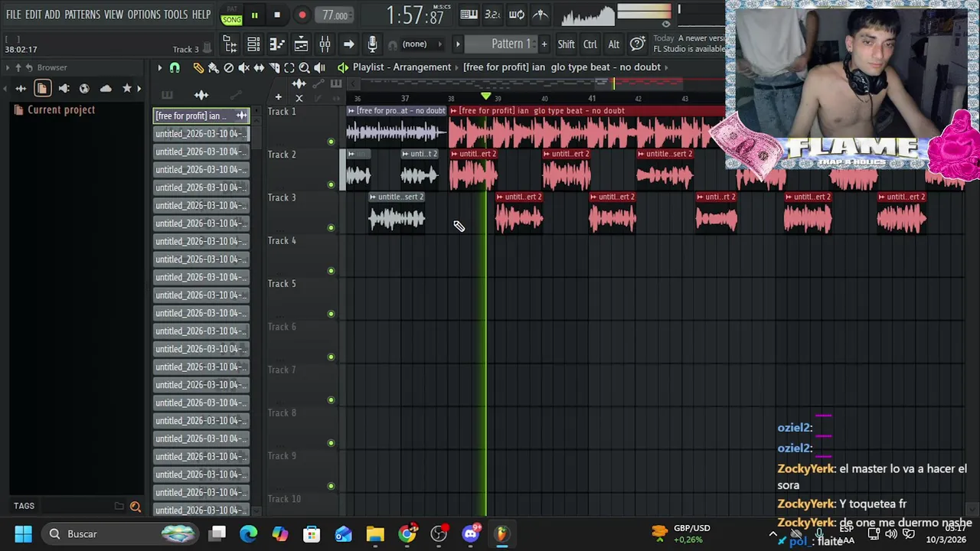Add a new pattern with plus button
980x551 pixels.
pos(544,44)
